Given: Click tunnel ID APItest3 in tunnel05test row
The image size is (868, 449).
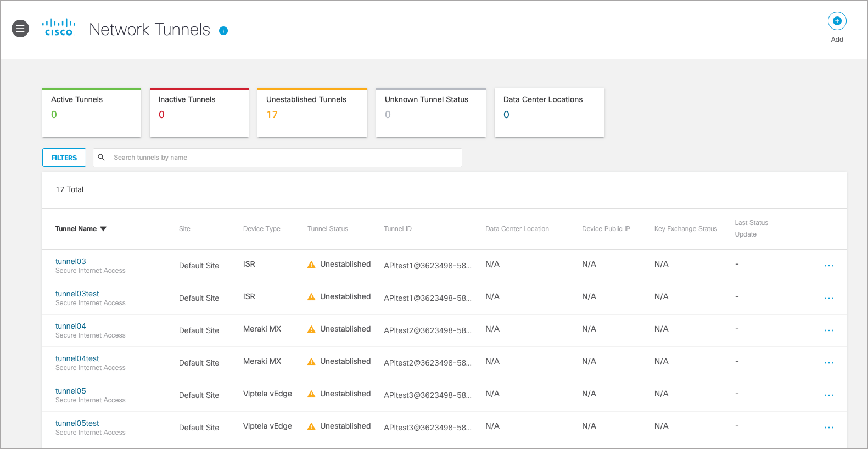Looking at the screenshot, I should (x=428, y=428).
